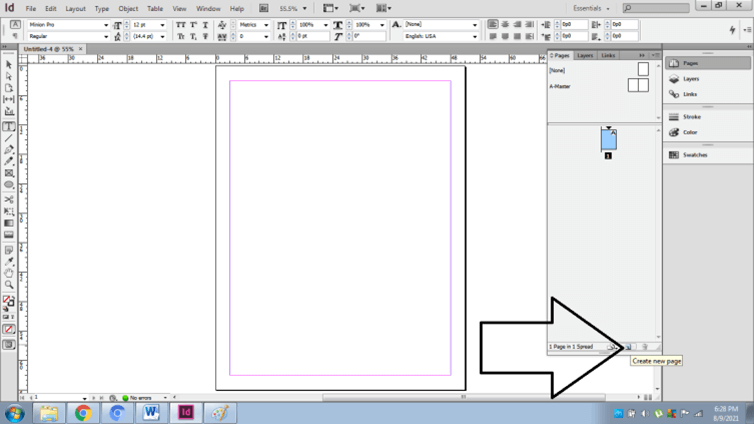Select the Gradient Swatch tool

pyautogui.click(x=9, y=223)
